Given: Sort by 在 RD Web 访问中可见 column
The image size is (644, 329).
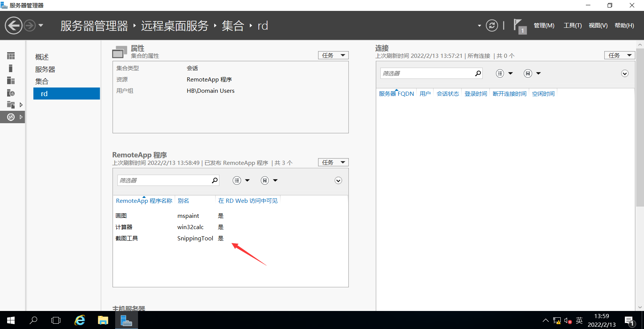Looking at the screenshot, I should [248, 201].
